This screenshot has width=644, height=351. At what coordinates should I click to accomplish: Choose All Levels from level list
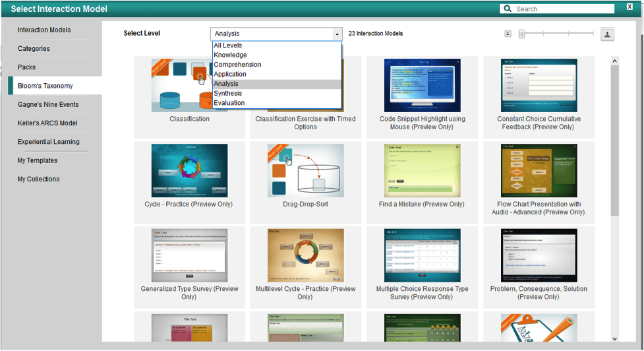point(277,46)
